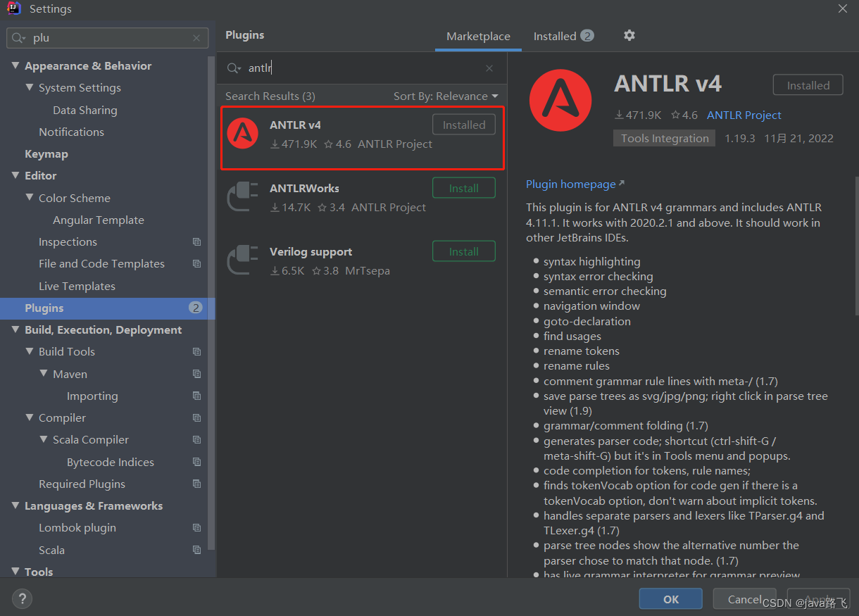Install the Verilog support plugin
Viewport: 859px width, 616px height.
(x=464, y=251)
